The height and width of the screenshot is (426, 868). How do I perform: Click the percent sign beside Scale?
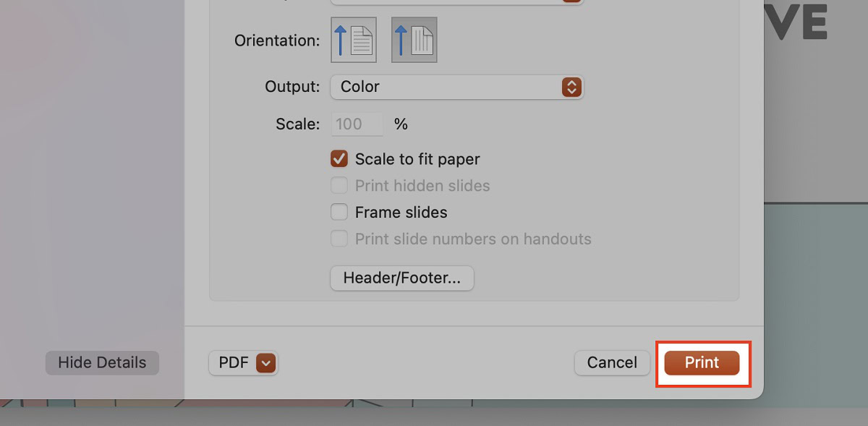[401, 124]
